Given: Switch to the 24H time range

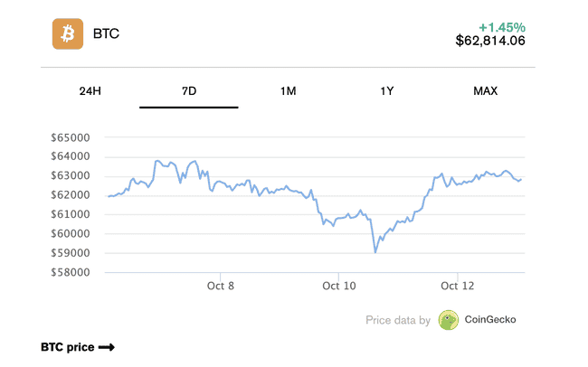Looking at the screenshot, I should pyautogui.click(x=90, y=90).
